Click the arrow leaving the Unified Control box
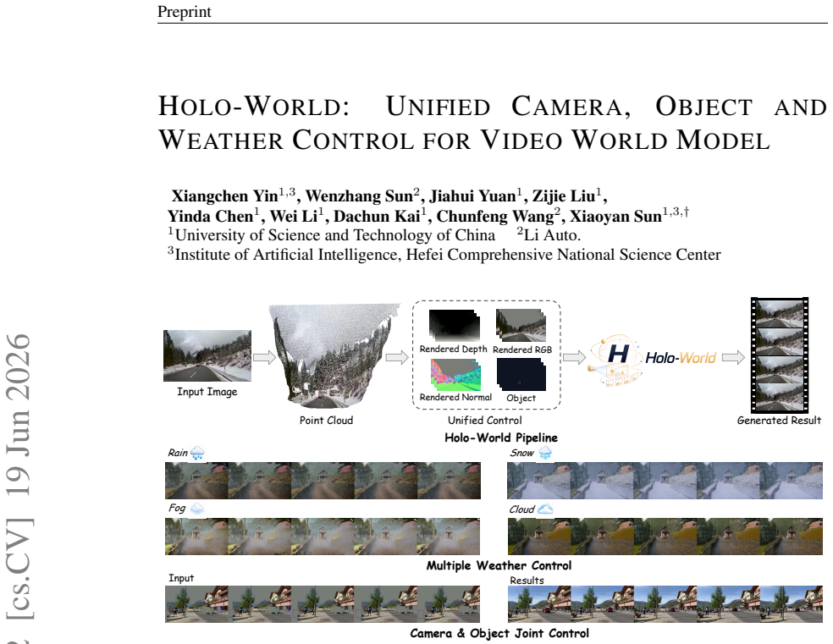833x644 pixels. (x=574, y=357)
